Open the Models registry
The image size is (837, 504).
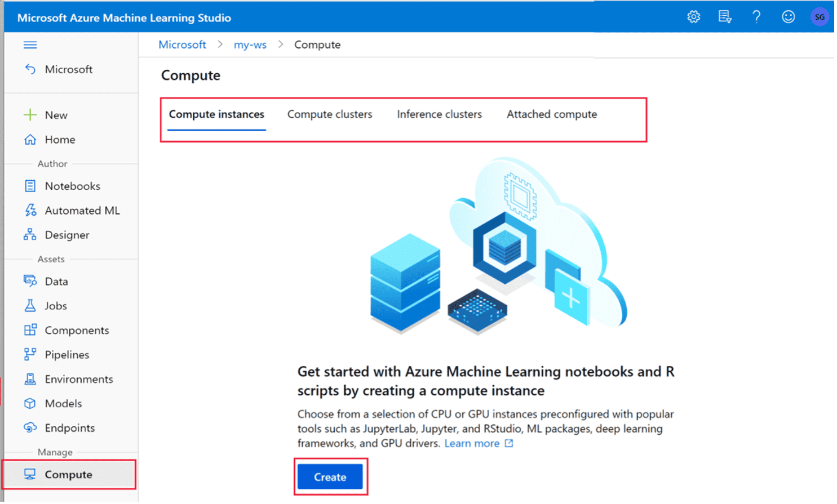coord(63,403)
